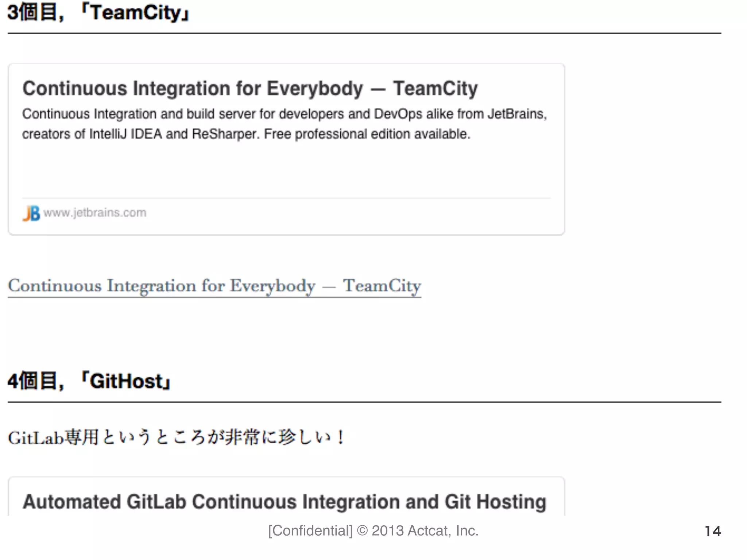Click the word JetBrains in card description

(516, 114)
